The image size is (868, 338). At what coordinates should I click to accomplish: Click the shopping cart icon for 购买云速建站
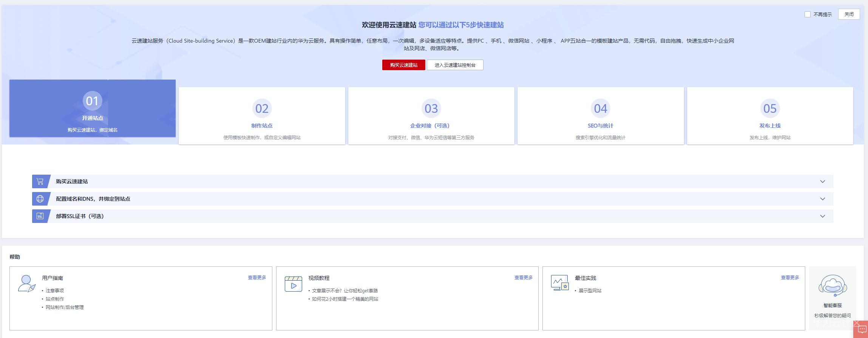40,181
